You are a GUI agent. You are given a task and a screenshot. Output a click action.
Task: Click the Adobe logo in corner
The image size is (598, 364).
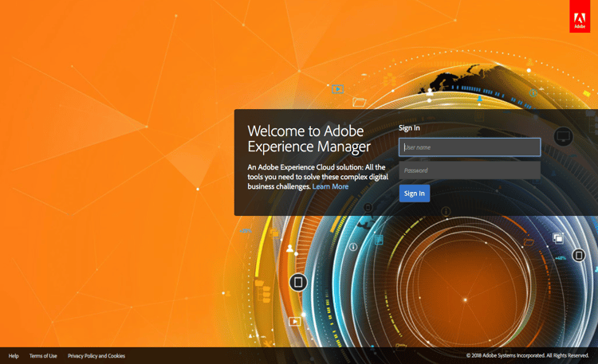click(x=580, y=16)
